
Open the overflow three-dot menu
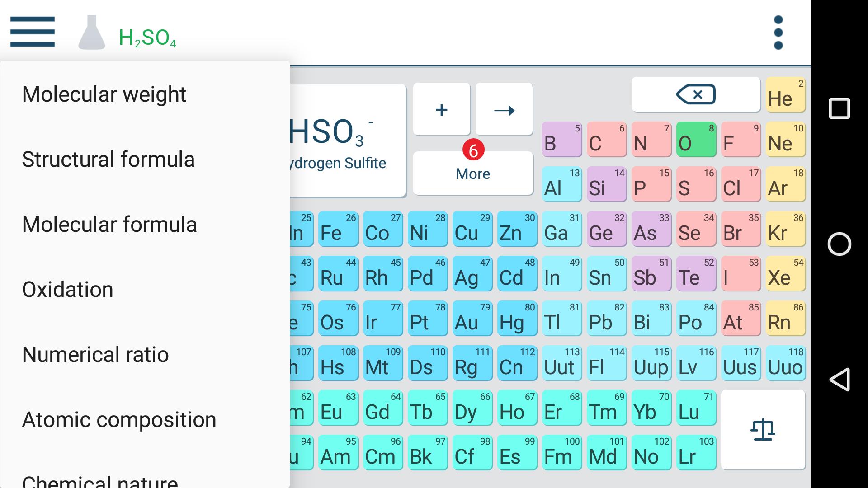(x=778, y=32)
